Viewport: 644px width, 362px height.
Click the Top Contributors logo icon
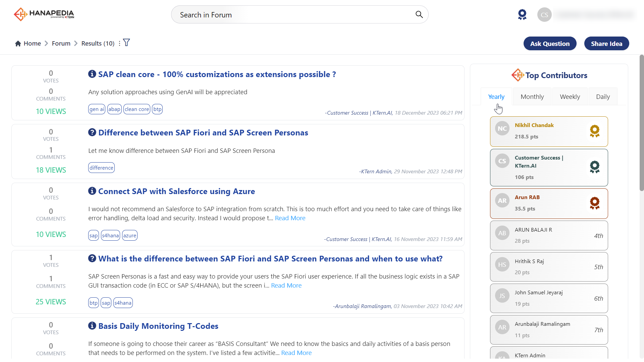point(518,75)
